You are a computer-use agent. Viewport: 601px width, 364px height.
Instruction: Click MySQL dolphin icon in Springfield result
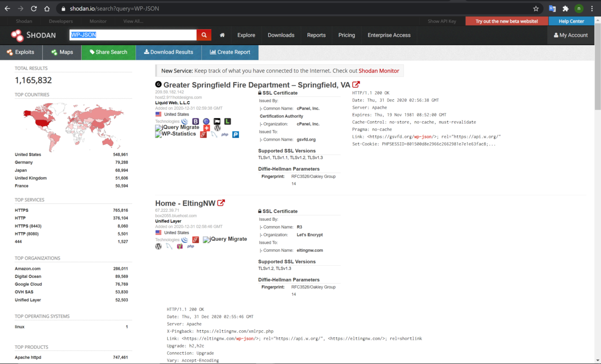[x=214, y=134]
